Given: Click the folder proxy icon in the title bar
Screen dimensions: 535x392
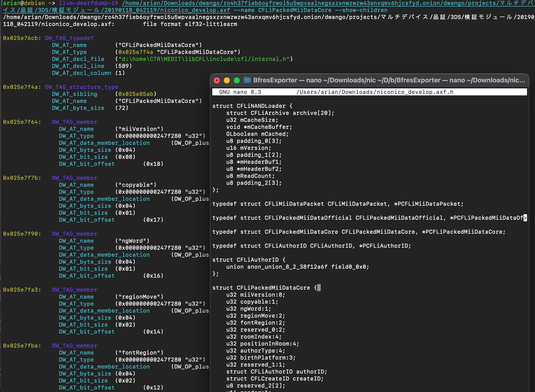Looking at the screenshot, I should pyautogui.click(x=247, y=80).
